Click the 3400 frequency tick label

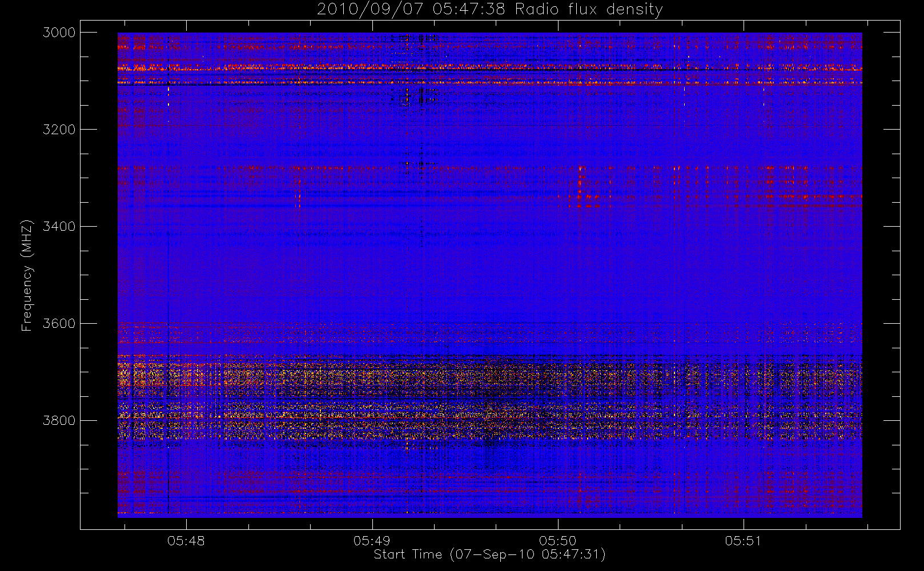coord(59,227)
